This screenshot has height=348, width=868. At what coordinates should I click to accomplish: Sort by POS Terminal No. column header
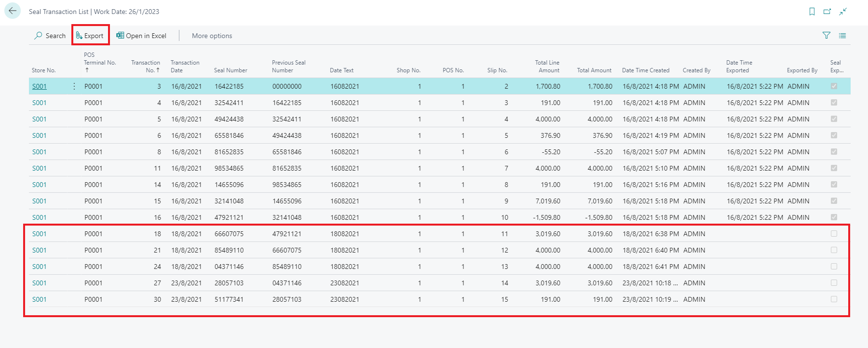pyautogui.click(x=100, y=62)
